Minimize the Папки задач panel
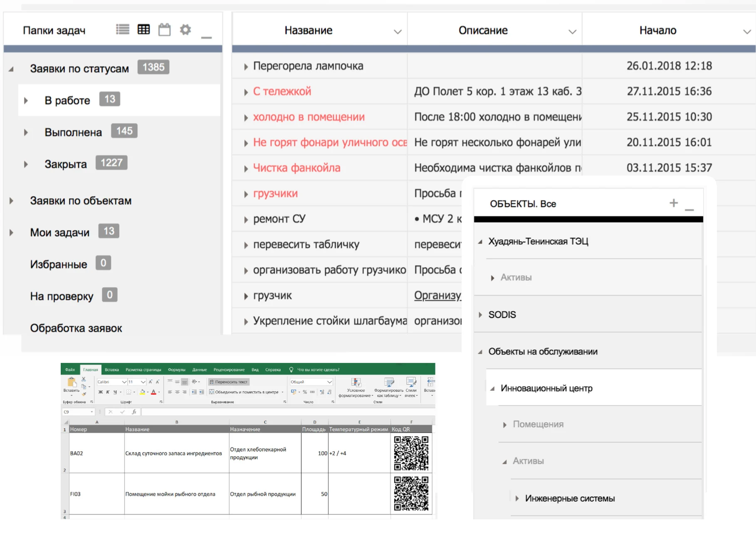The height and width of the screenshot is (541, 756). point(207,37)
